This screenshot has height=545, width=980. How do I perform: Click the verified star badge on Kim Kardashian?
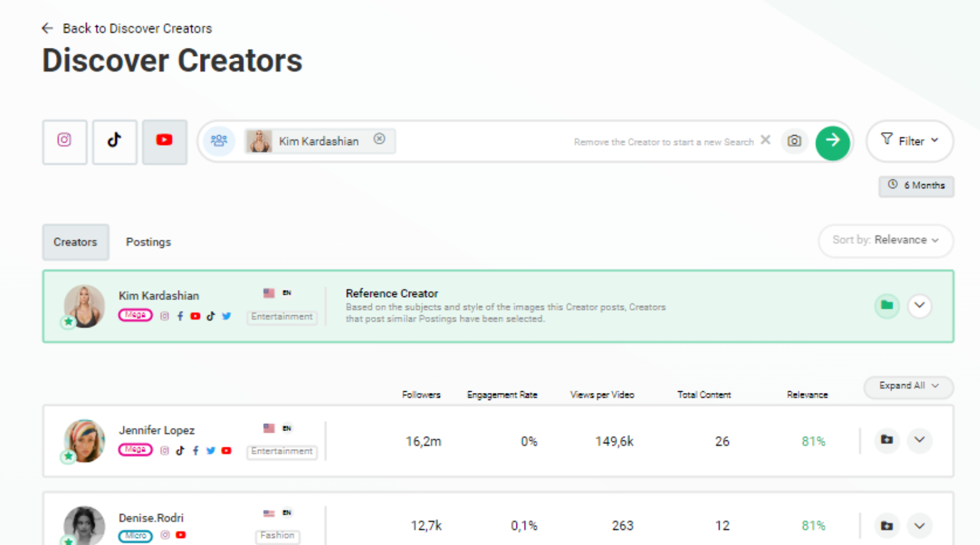tap(68, 322)
